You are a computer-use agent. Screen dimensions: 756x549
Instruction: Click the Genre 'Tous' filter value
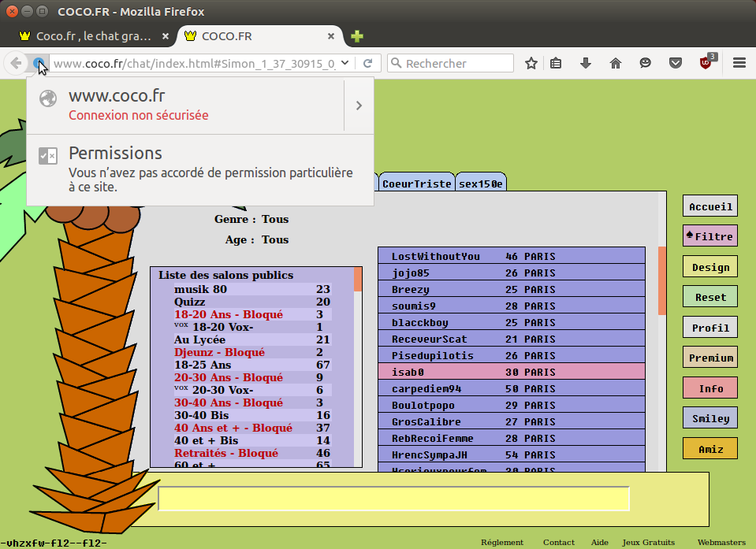275,219
